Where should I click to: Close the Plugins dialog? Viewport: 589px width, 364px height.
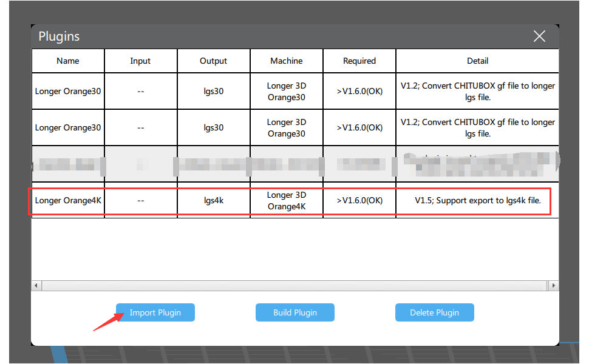pos(539,36)
